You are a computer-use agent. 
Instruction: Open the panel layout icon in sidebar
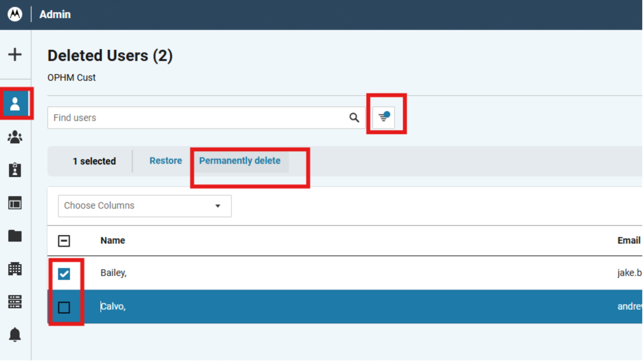(x=15, y=204)
